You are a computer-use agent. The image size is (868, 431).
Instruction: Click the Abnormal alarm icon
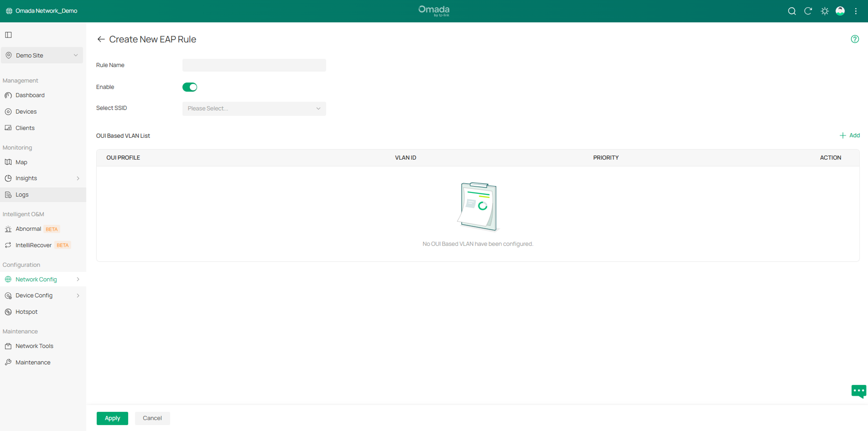(8, 229)
